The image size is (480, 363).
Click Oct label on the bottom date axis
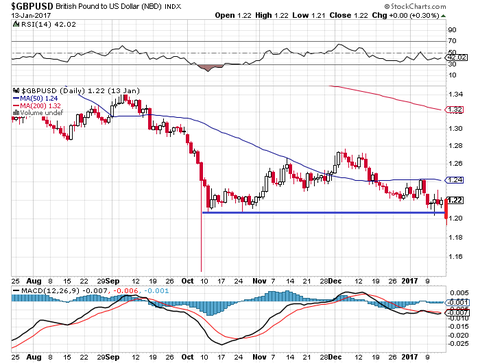187,357
